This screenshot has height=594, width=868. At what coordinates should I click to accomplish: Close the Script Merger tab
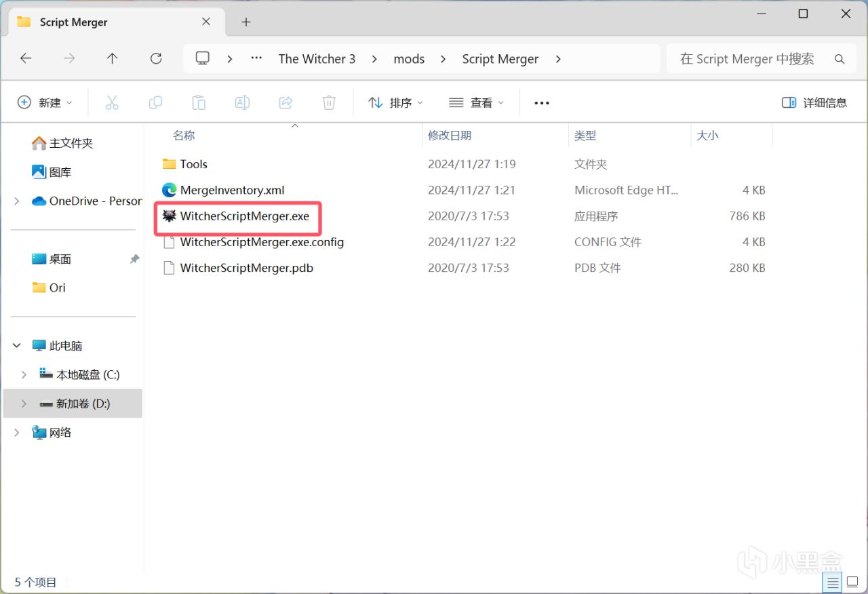[x=206, y=22]
